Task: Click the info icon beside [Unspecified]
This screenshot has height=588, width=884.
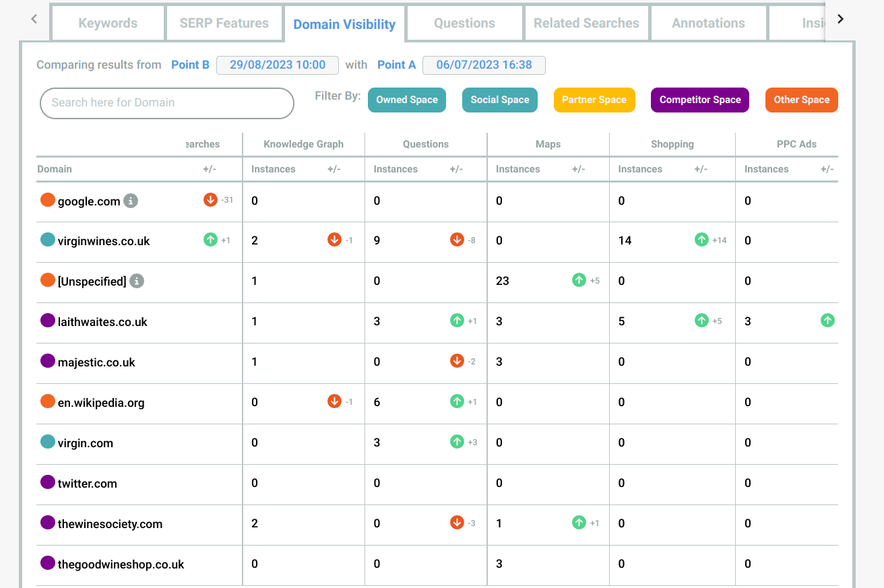Action: [137, 281]
